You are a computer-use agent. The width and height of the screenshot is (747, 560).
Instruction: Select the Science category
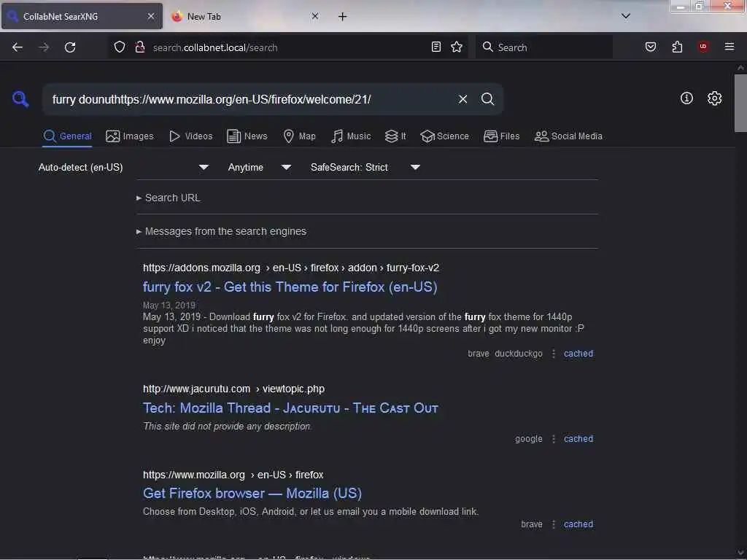click(444, 136)
